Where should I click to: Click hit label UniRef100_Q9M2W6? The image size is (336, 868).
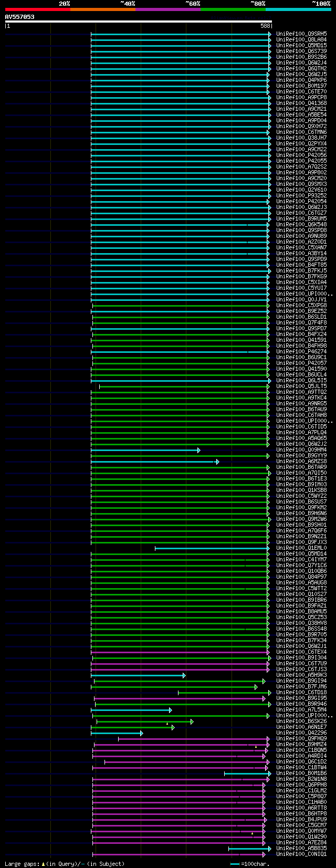point(301,519)
